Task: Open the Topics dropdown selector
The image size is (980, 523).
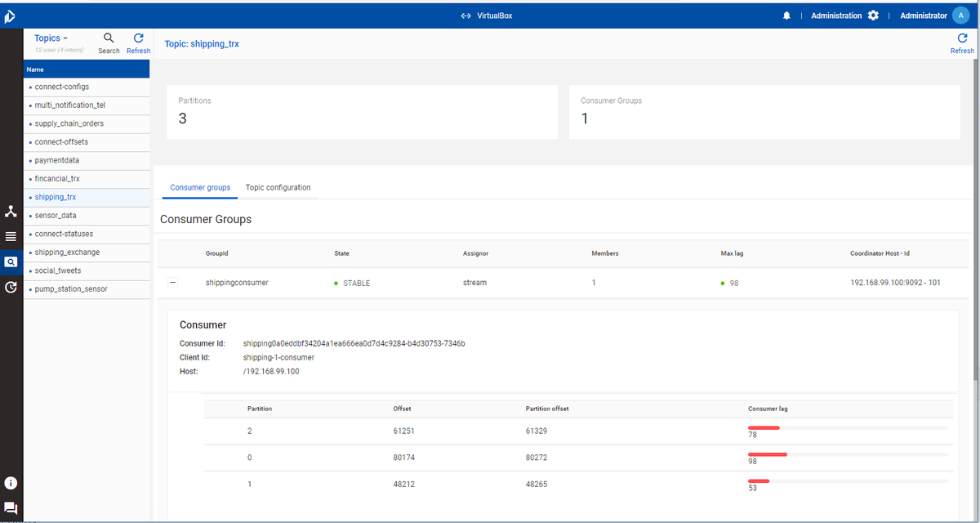Action: [51, 38]
